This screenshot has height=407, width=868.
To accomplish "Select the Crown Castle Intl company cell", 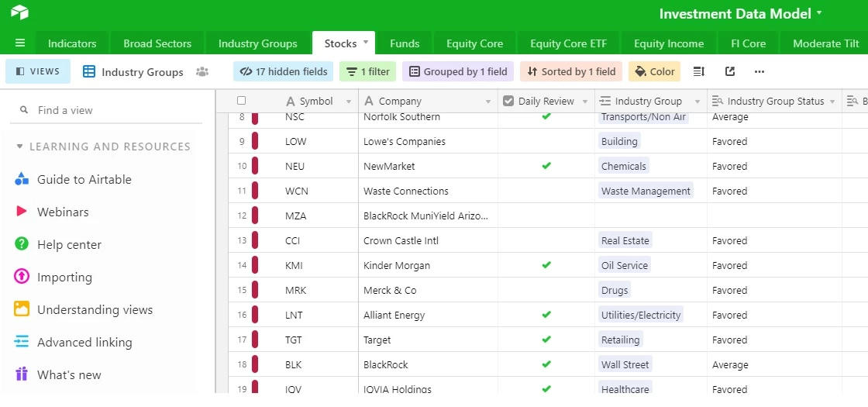I will pos(429,240).
